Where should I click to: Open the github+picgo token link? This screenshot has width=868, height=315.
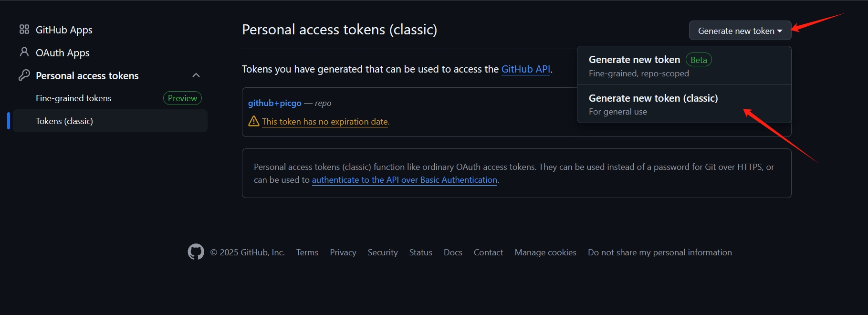click(x=275, y=103)
